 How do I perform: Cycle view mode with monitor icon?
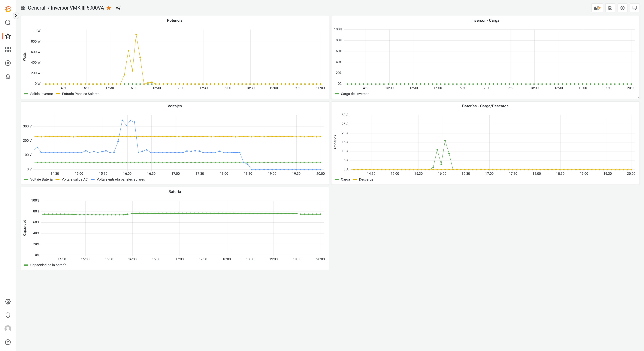tap(634, 8)
